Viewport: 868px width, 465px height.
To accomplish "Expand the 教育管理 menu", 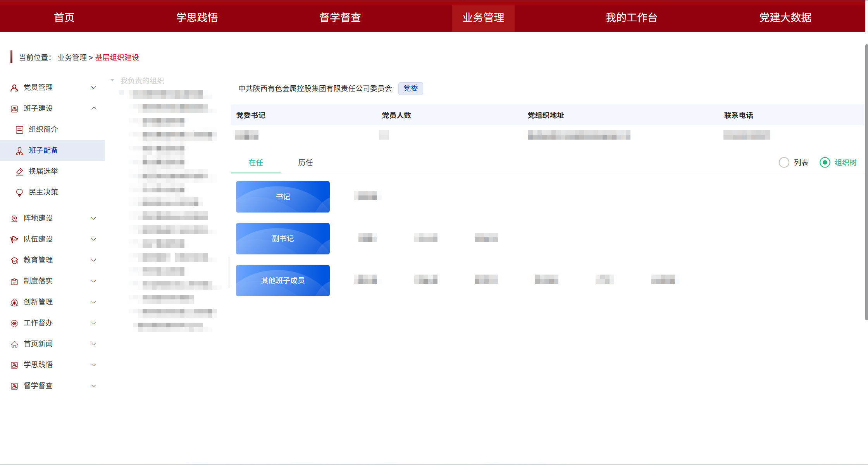I will coord(93,260).
